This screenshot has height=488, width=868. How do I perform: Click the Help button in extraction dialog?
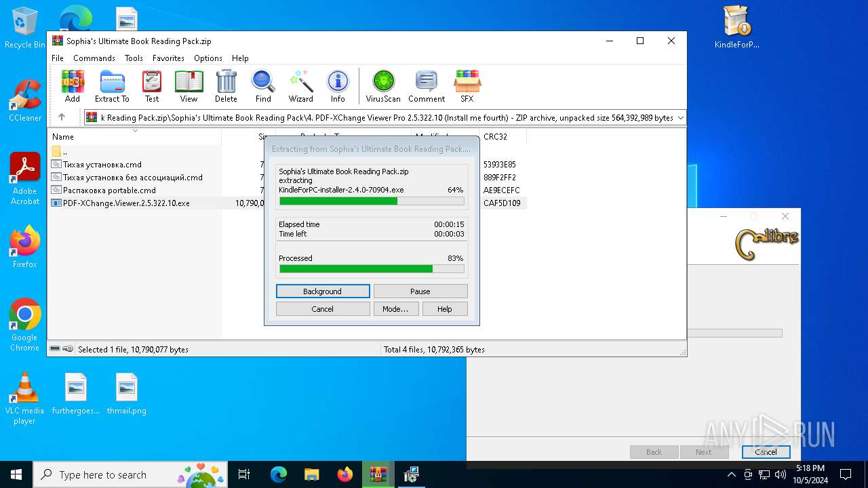(445, 309)
